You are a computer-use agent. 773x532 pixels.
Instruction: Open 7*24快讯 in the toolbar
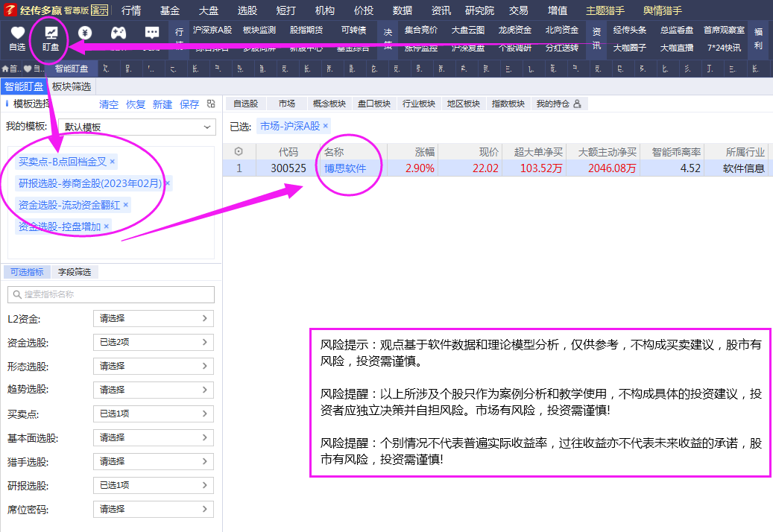(x=725, y=48)
